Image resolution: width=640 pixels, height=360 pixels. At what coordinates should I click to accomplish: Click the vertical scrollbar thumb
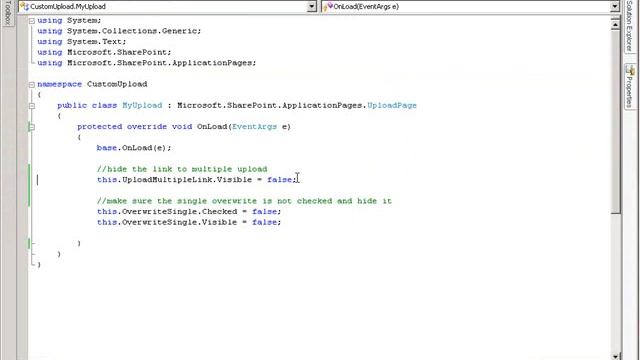615,122
